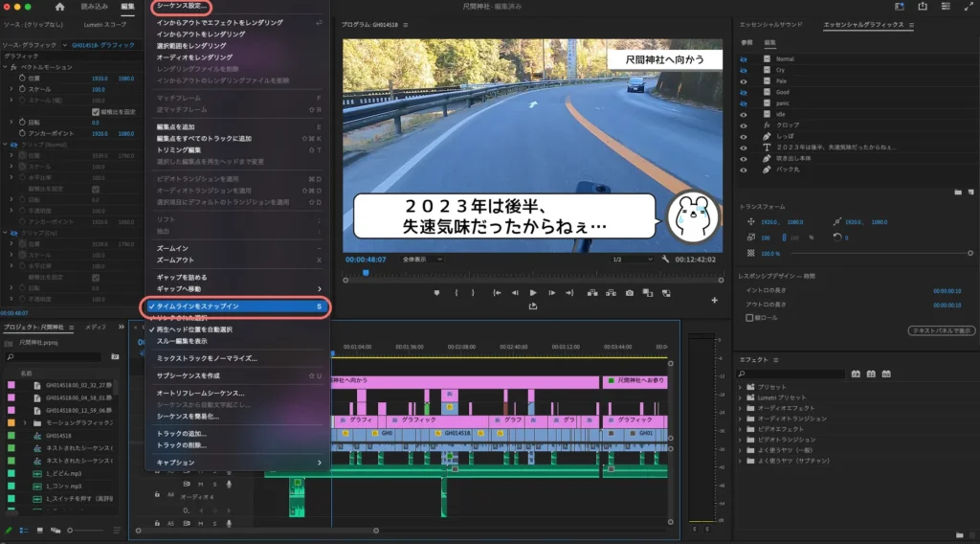Expand モーショングラフィックス bin in project
The height and width of the screenshot is (544, 980).
tap(25, 423)
